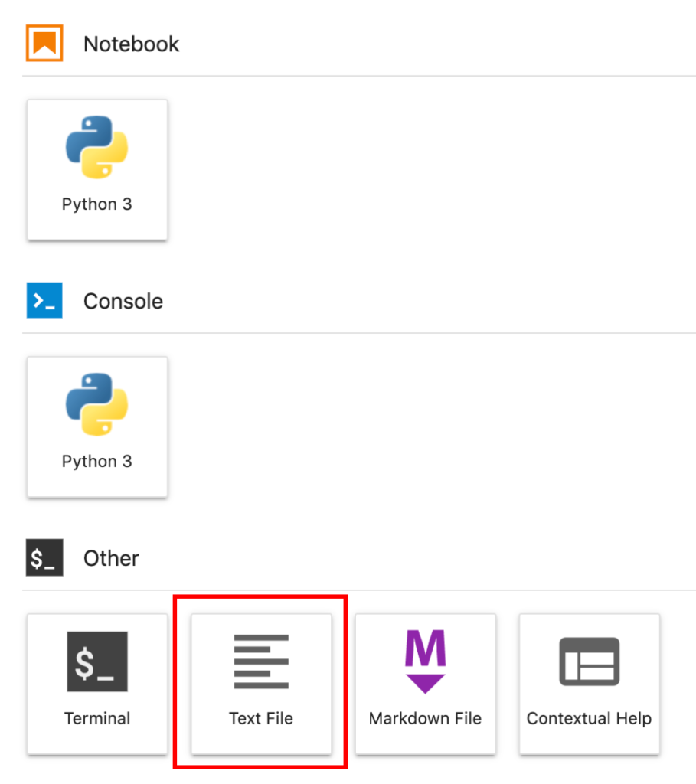Click the Terminal label text
Viewport: 696px width, 784px height.
click(96, 719)
